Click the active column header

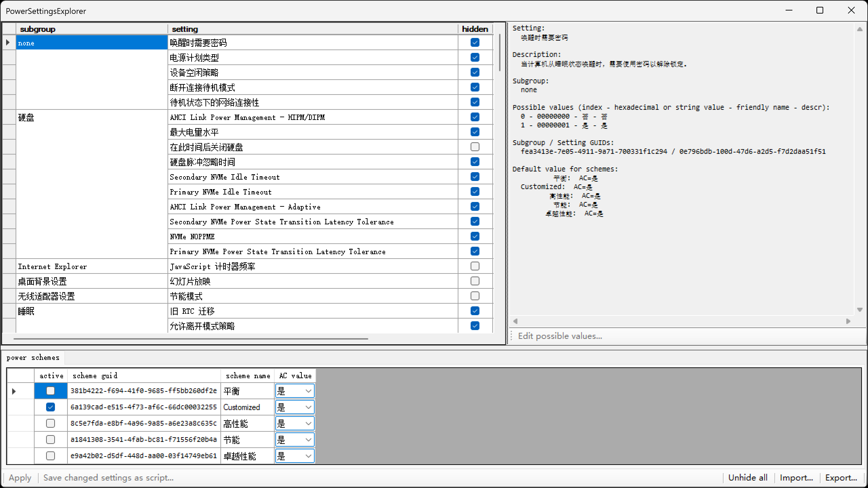click(x=51, y=375)
